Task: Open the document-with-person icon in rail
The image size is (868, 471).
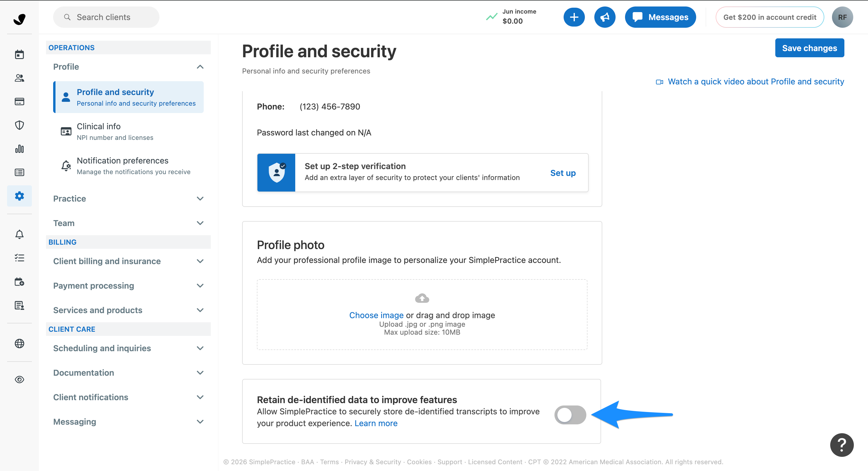Action: [x=19, y=305]
